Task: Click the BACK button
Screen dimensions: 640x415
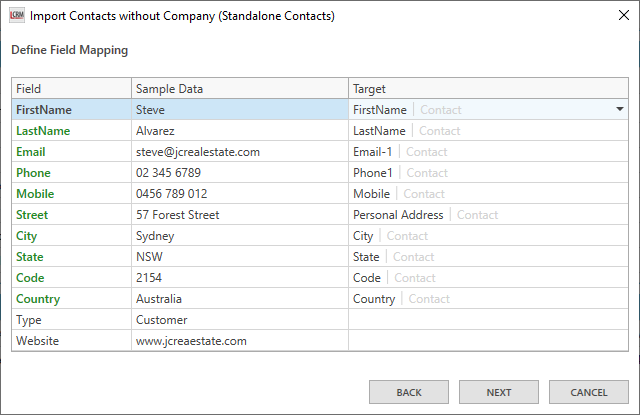Action: pyautogui.click(x=408, y=392)
